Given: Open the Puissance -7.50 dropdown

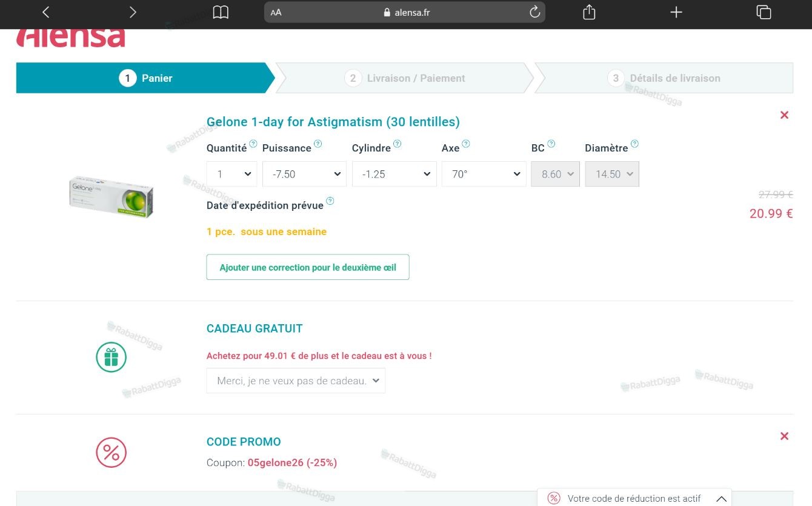Looking at the screenshot, I should [304, 174].
